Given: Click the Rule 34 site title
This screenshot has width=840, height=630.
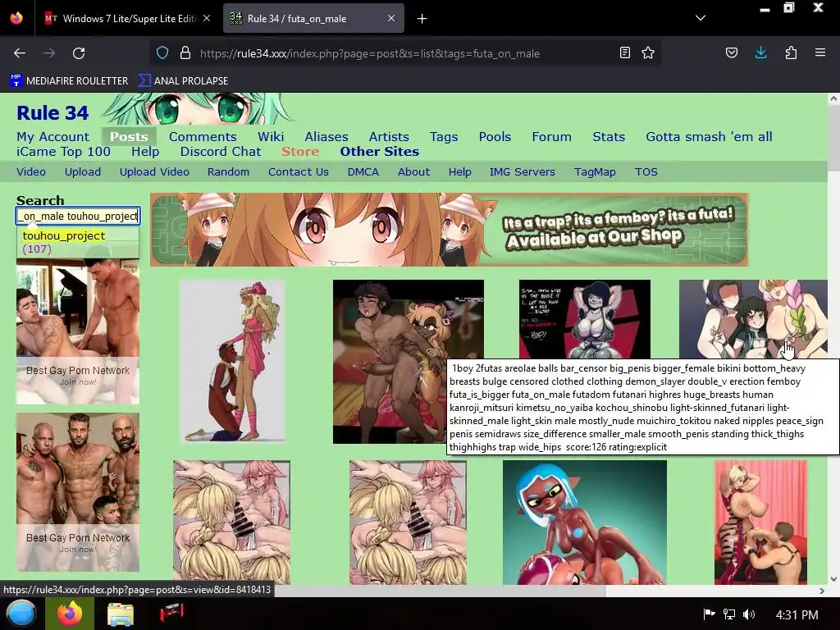Looking at the screenshot, I should tap(52, 113).
